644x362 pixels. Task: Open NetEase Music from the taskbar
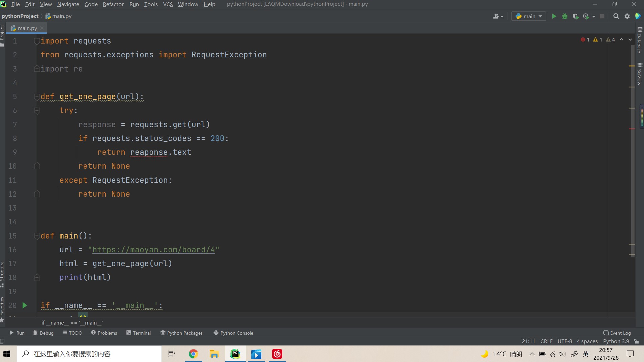pos(277,354)
